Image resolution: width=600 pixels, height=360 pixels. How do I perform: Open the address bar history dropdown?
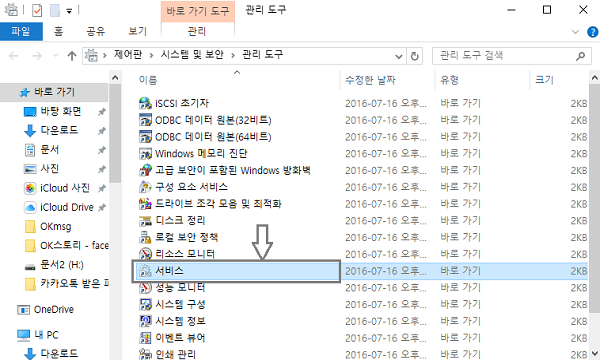coord(398,57)
